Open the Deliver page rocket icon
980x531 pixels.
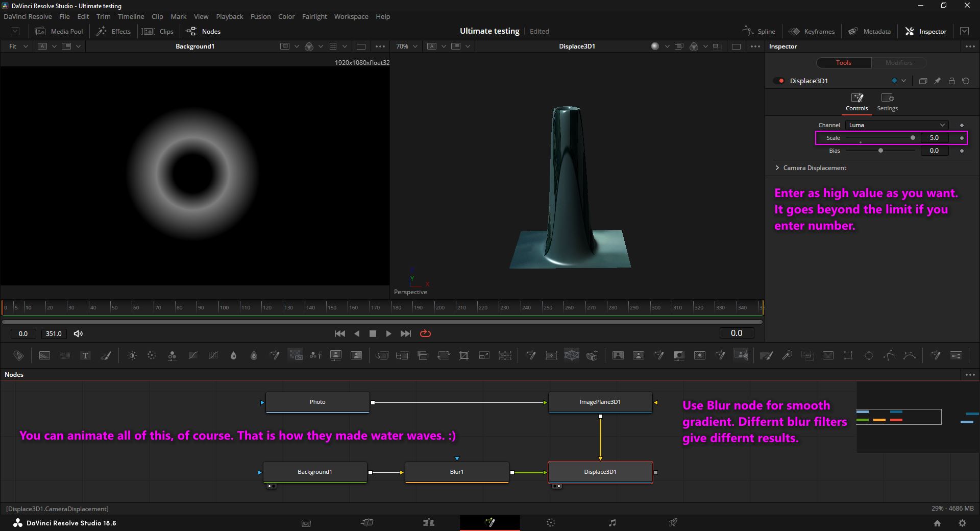(x=673, y=522)
